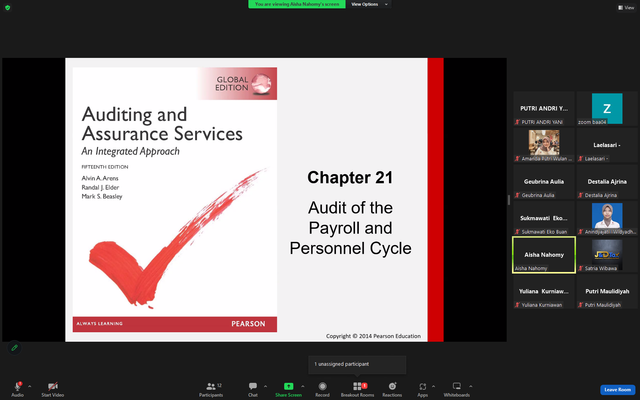The height and width of the screenshot is (400, 640).
Task: Expand apps options caret beside Apps
Action: click(x=433, y=386)
